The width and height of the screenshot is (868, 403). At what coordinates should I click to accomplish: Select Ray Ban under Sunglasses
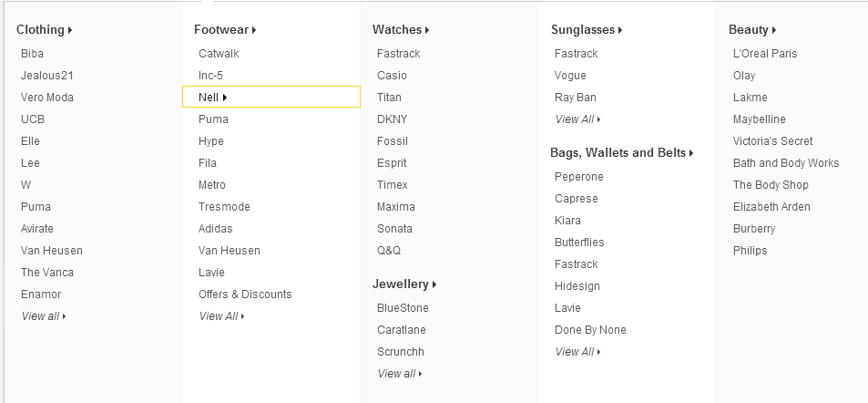[x=575, y=98]
